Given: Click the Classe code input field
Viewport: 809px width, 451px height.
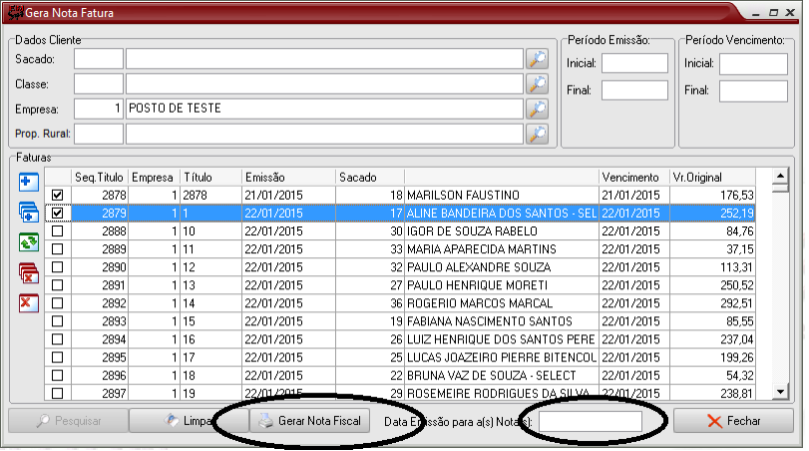Looking at the screenshot, I should coord(99,84).
